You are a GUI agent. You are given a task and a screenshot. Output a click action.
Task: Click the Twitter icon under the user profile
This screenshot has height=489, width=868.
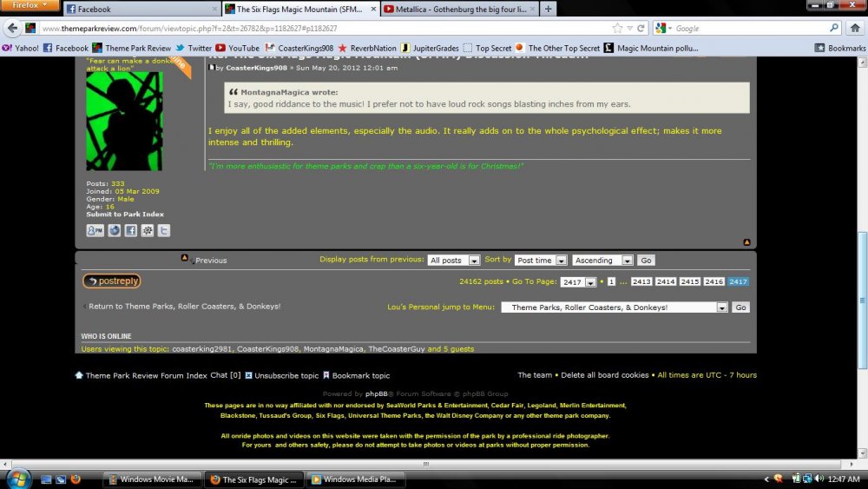coord(164,230)
